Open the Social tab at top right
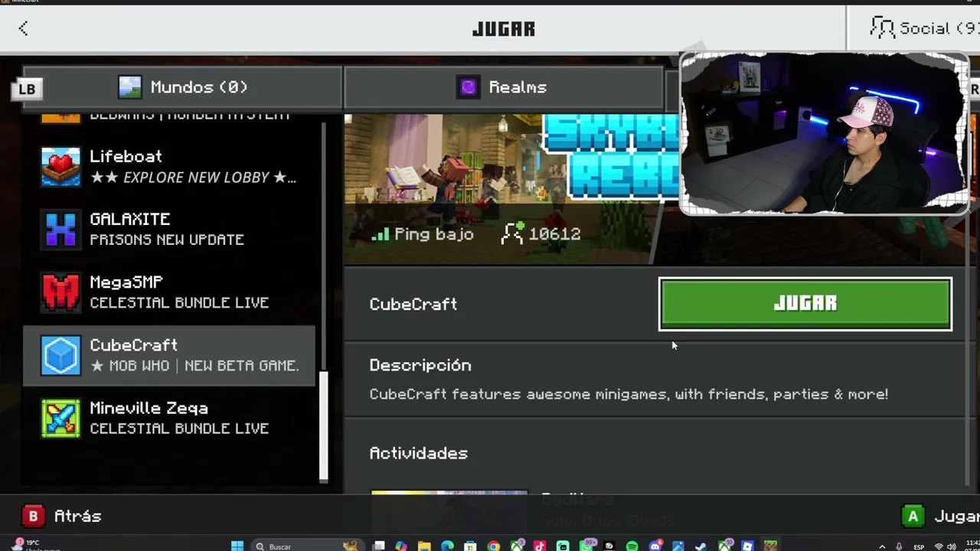This screenshot has height=551, width=980. coord(914,28)
